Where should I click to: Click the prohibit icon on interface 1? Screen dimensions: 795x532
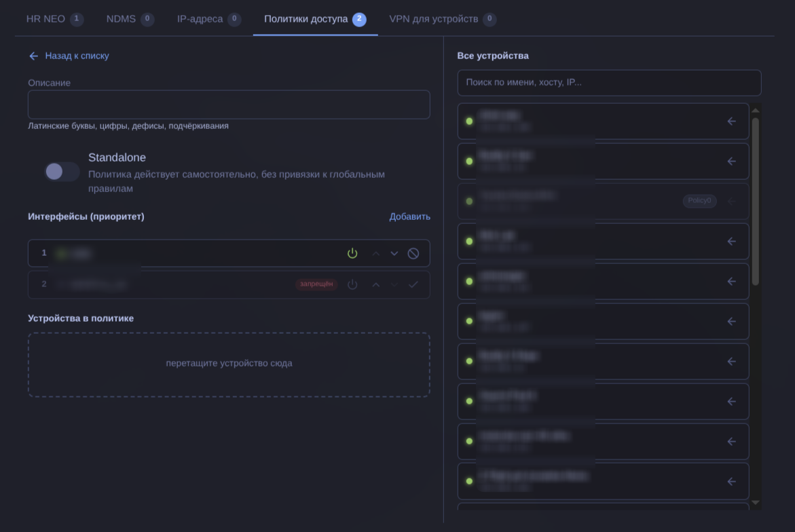[413, 253]
